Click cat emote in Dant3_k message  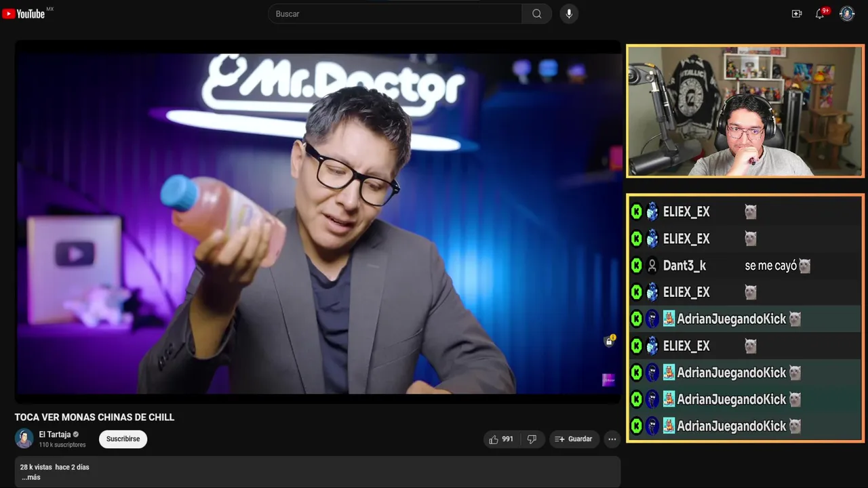(804, 266)
